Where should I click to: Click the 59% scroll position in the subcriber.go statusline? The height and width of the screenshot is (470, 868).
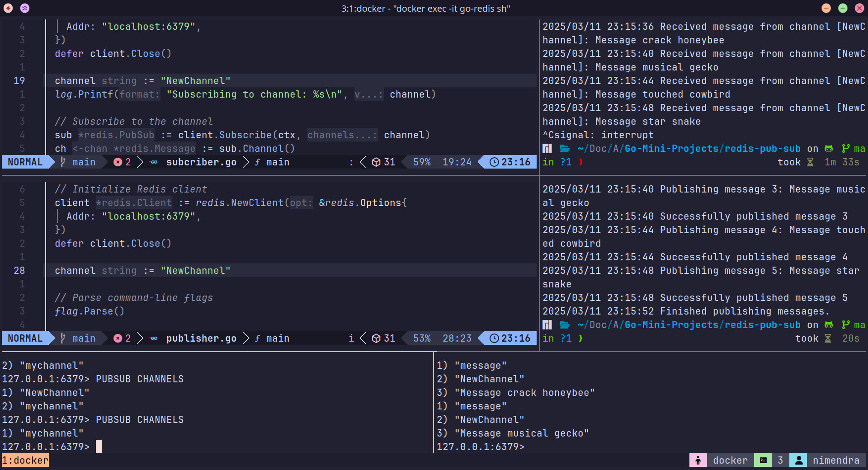coord(422,162)
